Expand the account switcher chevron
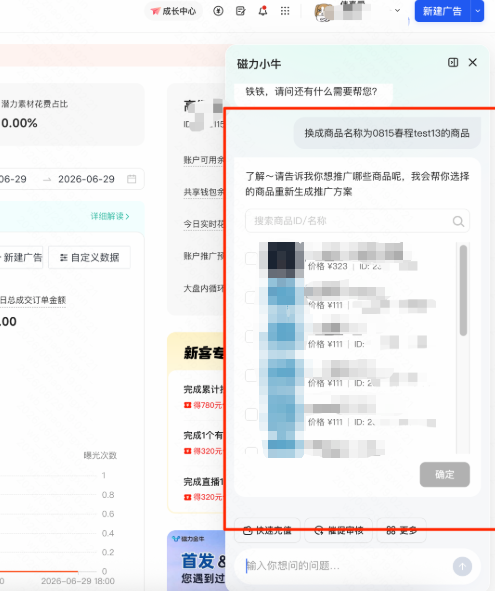The width and height of the screenshot is (495, 591). pyautogui.click(x=397, y=11)
